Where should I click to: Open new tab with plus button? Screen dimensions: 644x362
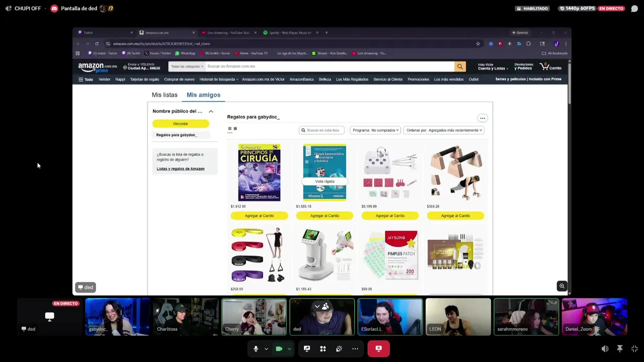pyautogui.click(x=327, y=33)
